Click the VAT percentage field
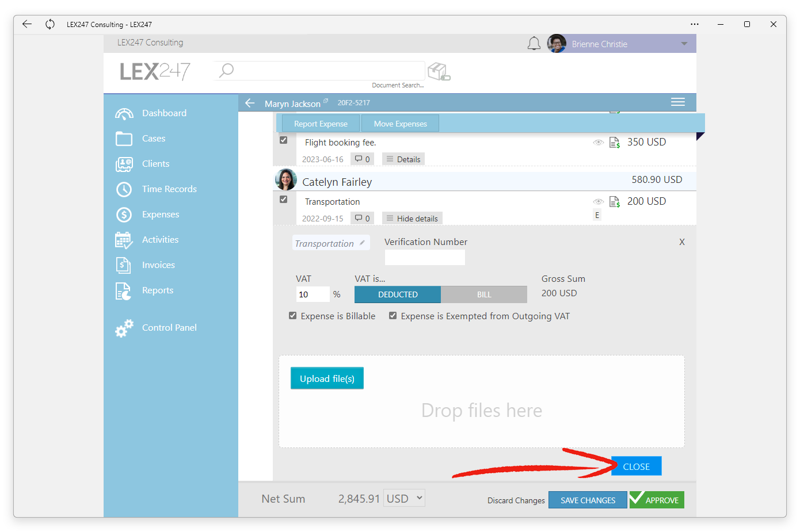Screen dimensions: 800x532 pos(313,294)
